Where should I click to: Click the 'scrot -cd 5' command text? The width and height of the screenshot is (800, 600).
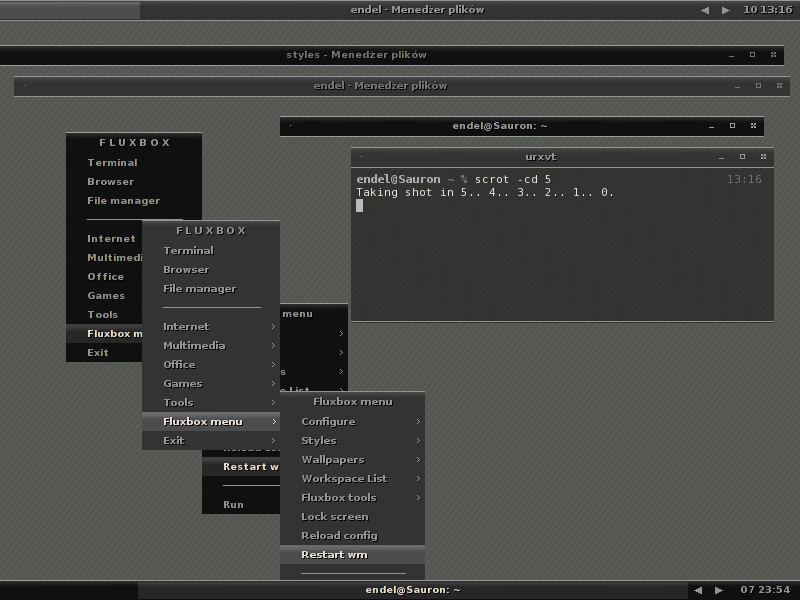pos(513,180)
